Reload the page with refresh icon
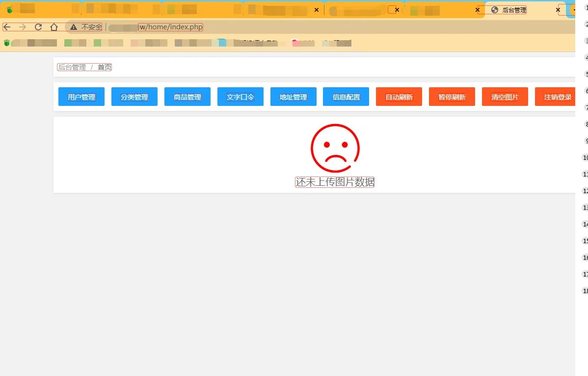588x376 pixels. (x=38, y=27)
